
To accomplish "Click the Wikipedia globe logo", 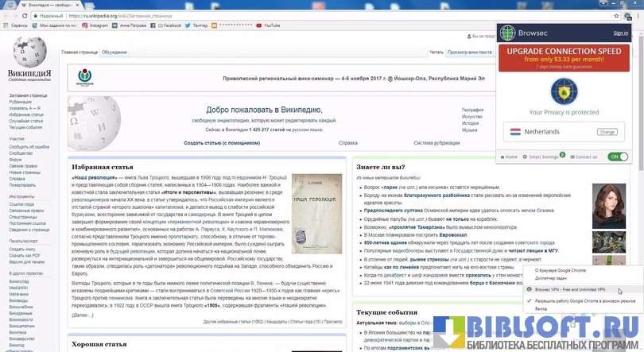I will pyautogui.click(x=30, y=54).
